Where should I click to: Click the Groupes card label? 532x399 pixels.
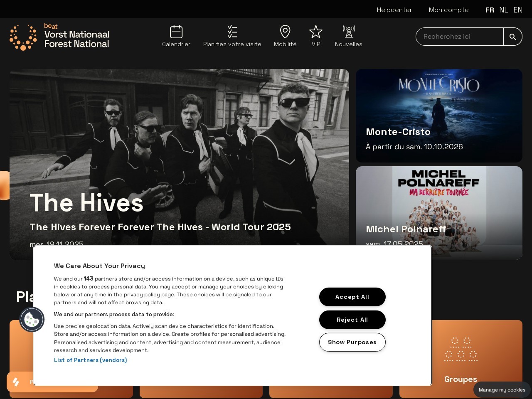461,379
